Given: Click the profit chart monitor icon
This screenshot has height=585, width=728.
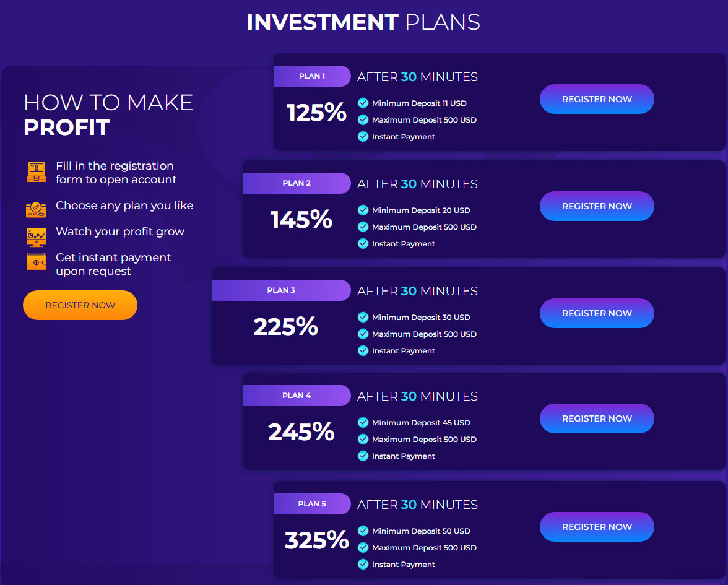Looking at the screenshot, I should click(36, 236).
